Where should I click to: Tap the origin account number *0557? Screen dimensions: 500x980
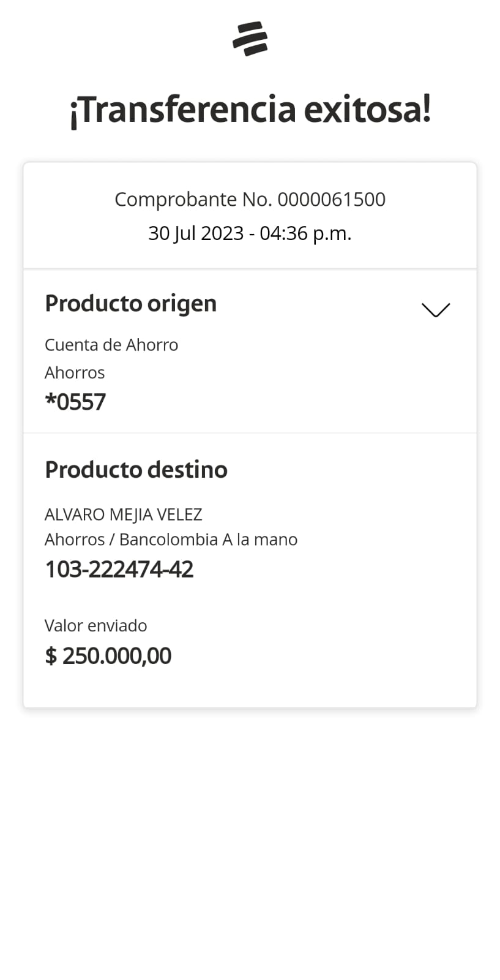pyautogui.click(x=75, y=402)
